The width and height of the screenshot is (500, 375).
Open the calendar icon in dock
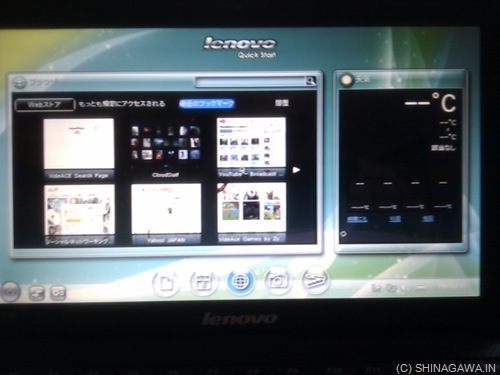point(203,283)
